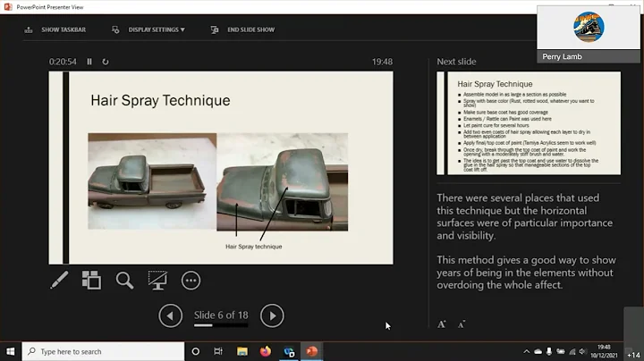Make the notes text smaller
644x361 pixels.
coord(462,324)
